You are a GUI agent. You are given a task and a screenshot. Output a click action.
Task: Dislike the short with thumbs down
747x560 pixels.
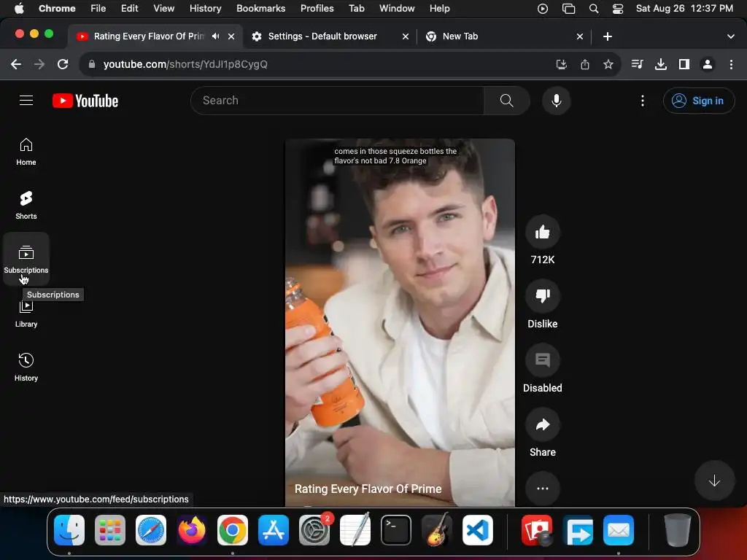pyautogui.click(x=542, y=296)
